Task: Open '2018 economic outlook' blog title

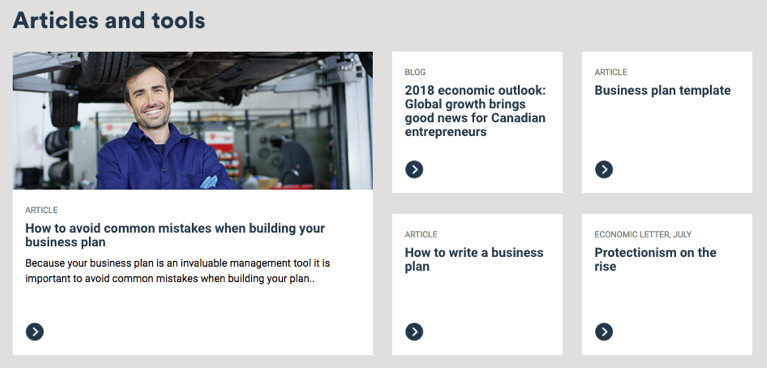Action: [x=475, y=111]
